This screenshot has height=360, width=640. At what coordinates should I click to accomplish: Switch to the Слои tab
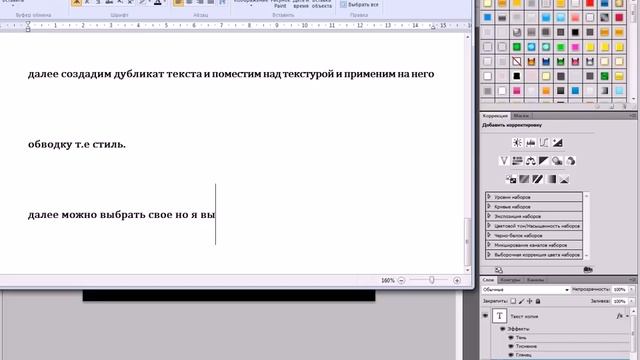pyautogui.click(x=488, y=280)
